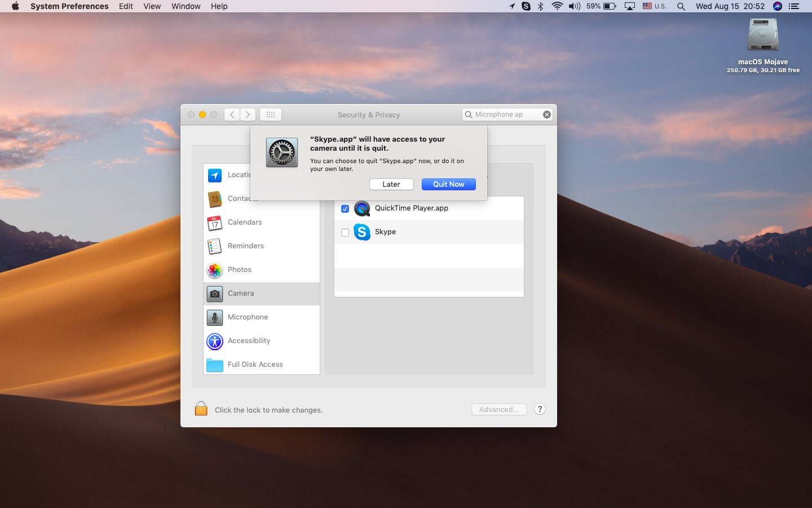Open the macOS Mojave disk icon

pos(763,34)
